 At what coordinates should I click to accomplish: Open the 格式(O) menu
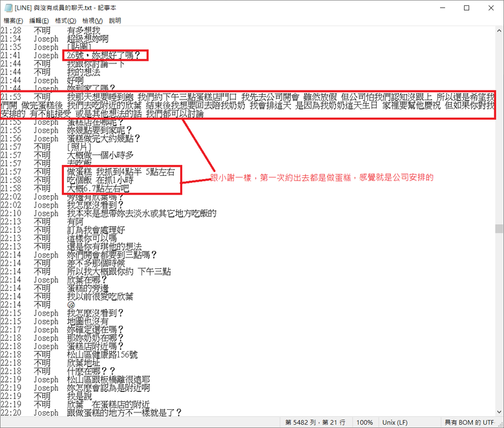(x=65, y=21)
